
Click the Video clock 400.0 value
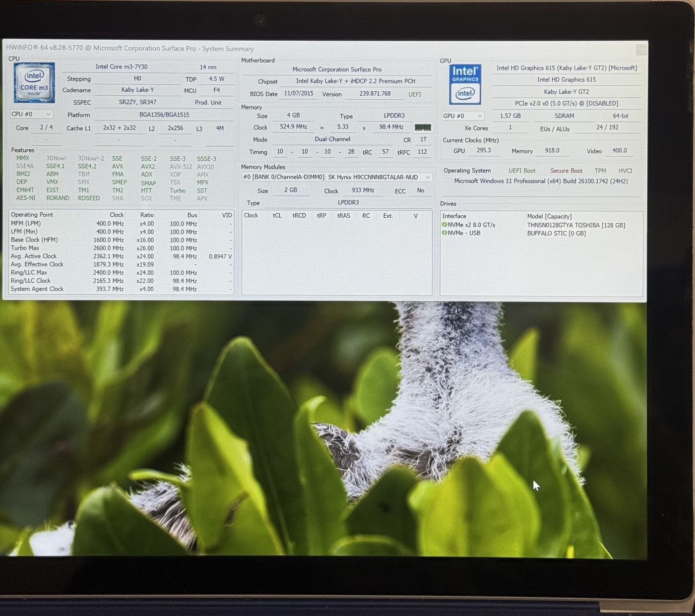coord(619,151)
